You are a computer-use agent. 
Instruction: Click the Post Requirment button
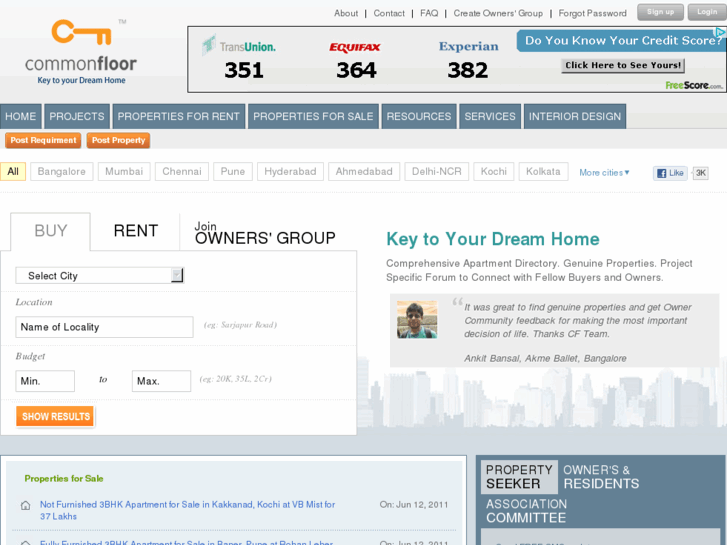[43, 141]
